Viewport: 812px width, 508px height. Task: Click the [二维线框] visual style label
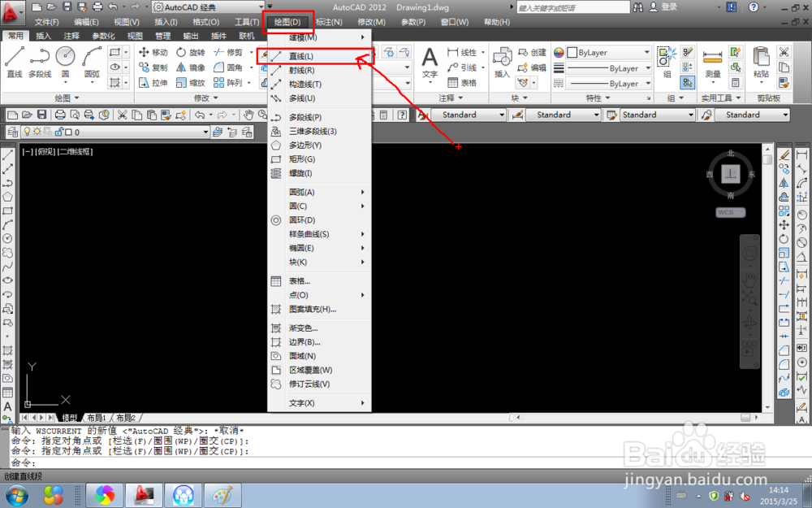coord(75,151)
